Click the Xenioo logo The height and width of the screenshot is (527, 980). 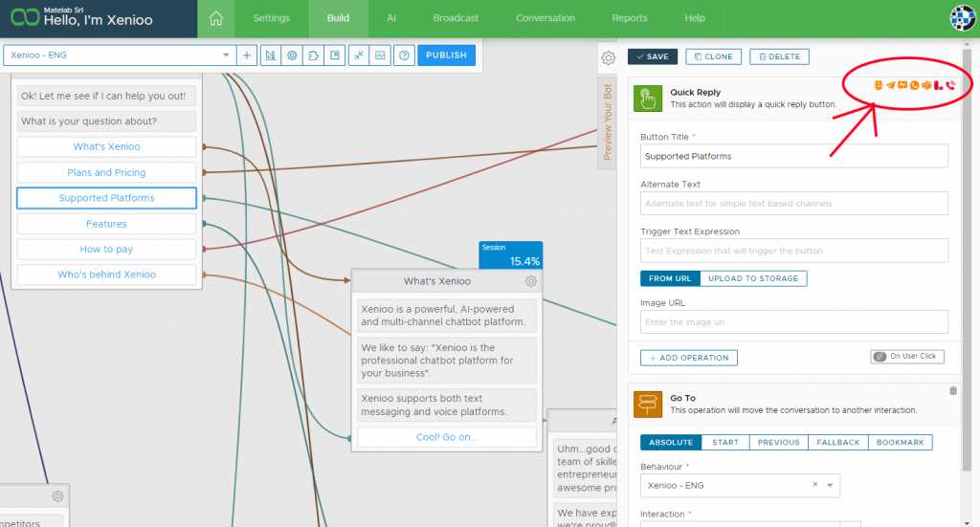pos(25,17)
